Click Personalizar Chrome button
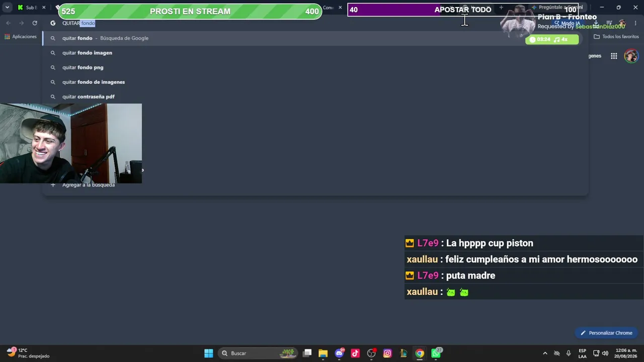The height and width of the screenshot is (362, 644). pyautogui.click(x=606, y=333)
